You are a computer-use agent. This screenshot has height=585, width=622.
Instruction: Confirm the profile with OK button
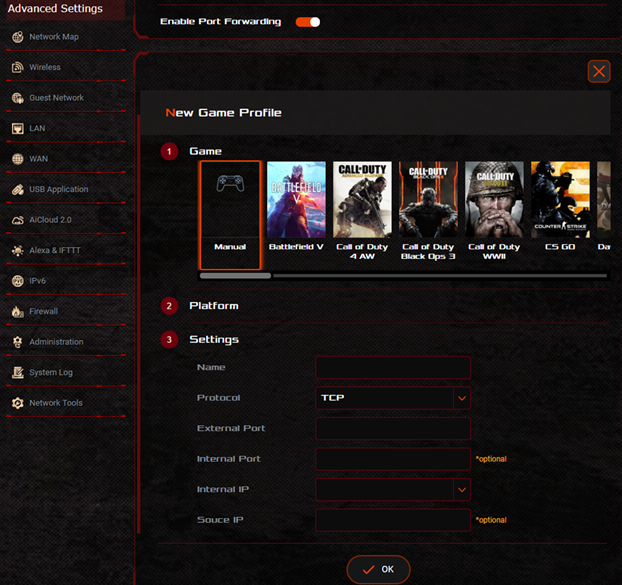pyautogui.click(x=378, y=570)
